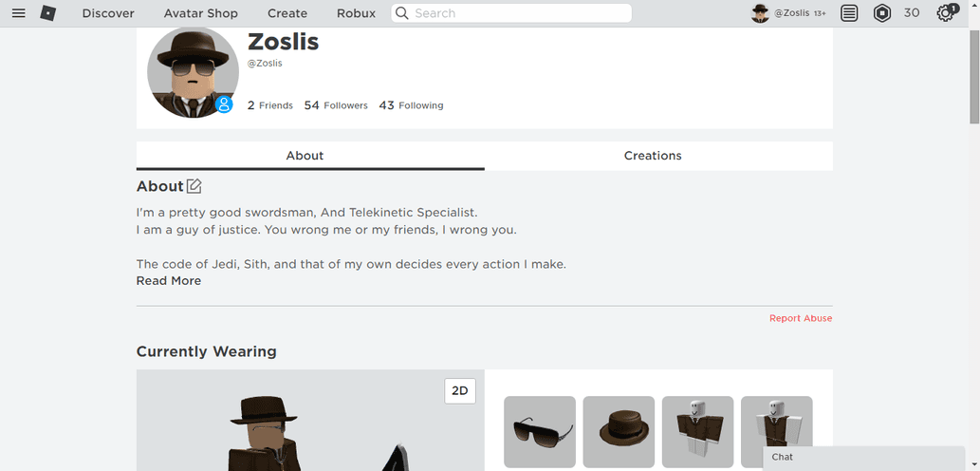Click the Roblox logo home icon
This screenshot has height=471, width=980.
pyautogui.click(x=48, y=13)
